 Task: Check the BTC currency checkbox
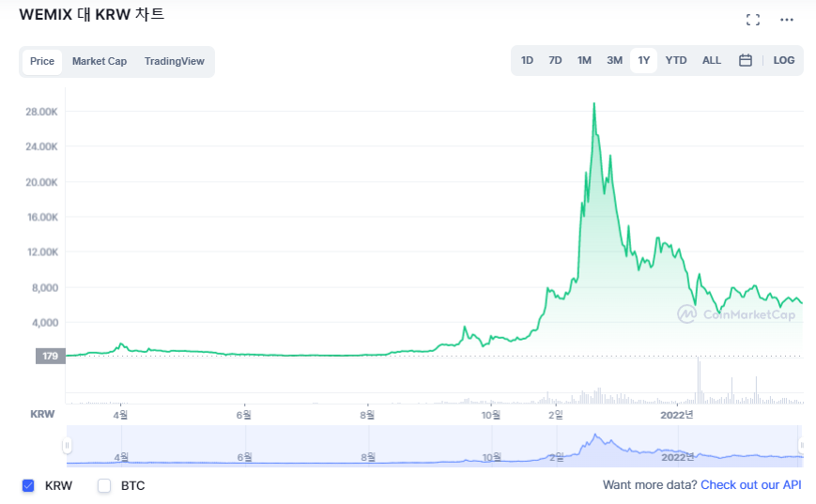[x=104, y=485]
